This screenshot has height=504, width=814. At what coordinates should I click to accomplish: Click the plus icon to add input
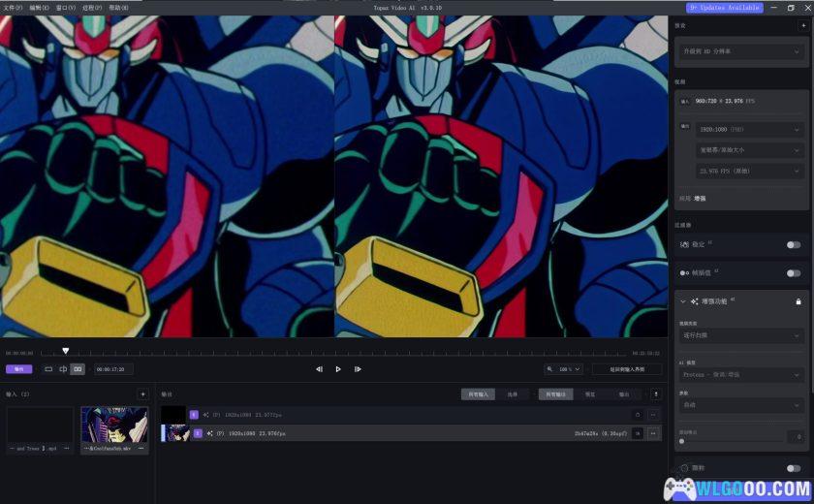pos(142,394)
